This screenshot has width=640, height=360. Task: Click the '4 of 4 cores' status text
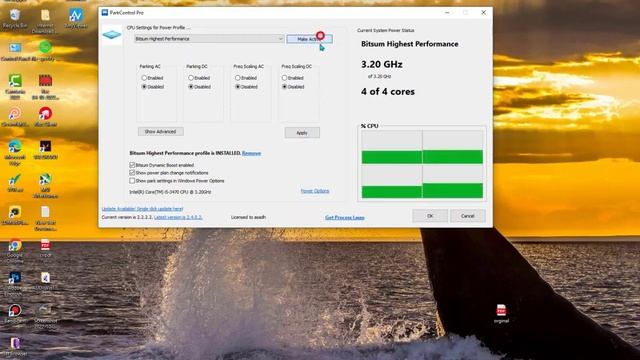pyautogui.click(x=388, y=91)
